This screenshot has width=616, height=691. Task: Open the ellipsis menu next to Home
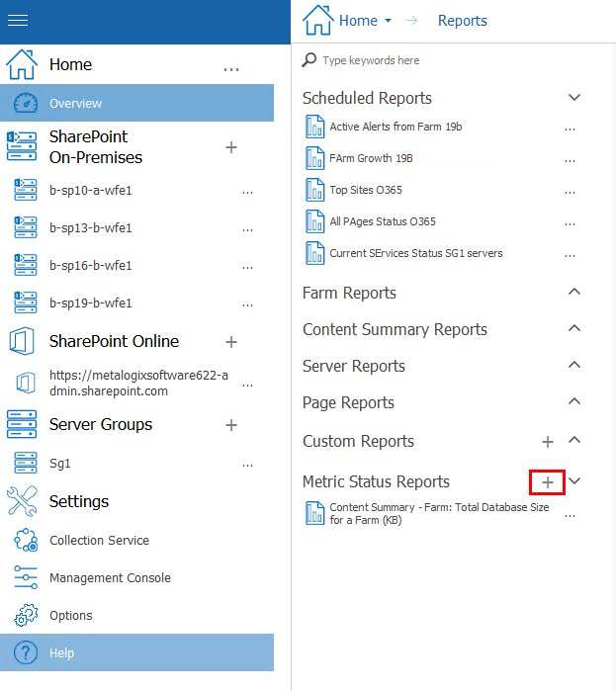pyautogui.click(x=231, y=69)
